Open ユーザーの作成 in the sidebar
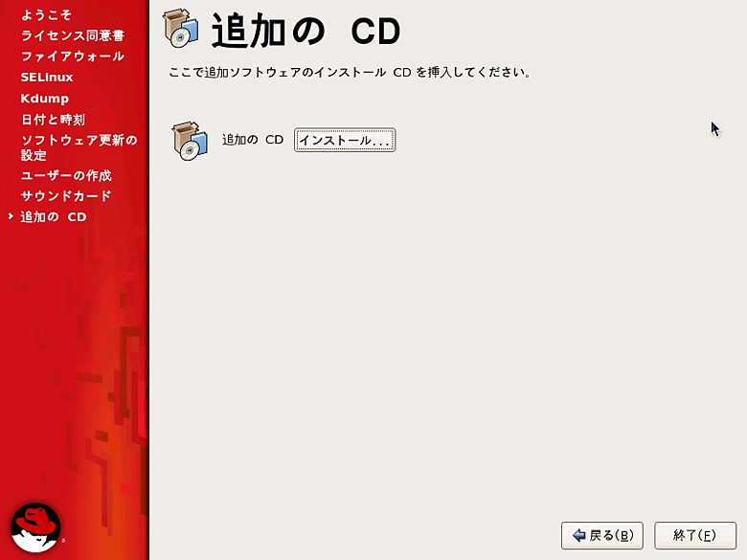 (66, 176)
